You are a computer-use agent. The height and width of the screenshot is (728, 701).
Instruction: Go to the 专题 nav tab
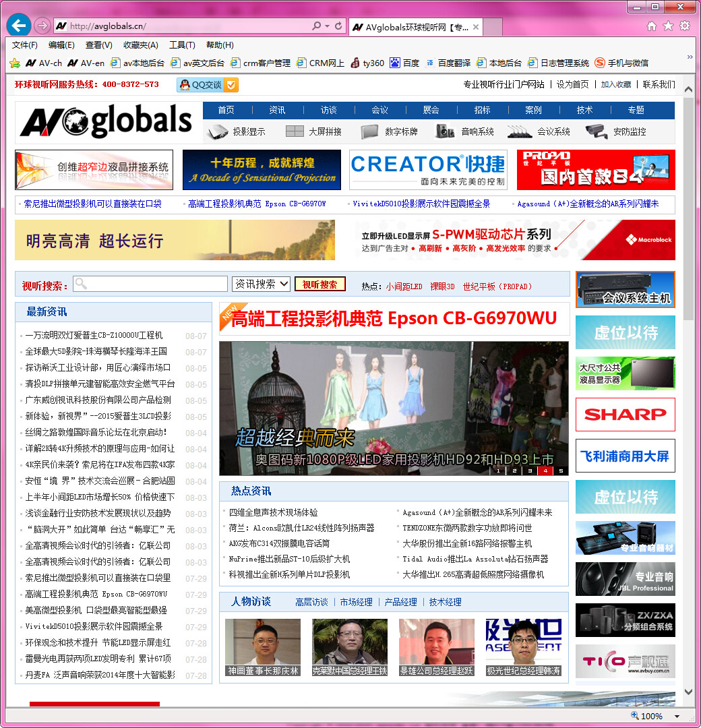636,110
